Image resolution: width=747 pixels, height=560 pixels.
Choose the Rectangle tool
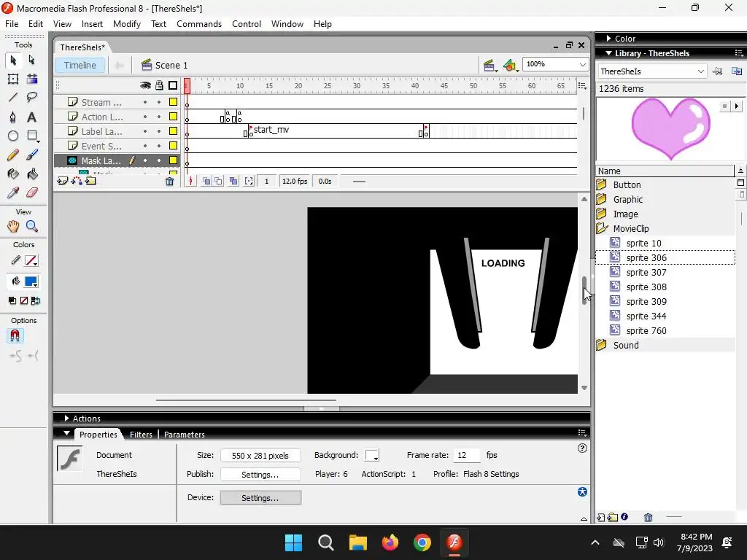tap(32, 136)
